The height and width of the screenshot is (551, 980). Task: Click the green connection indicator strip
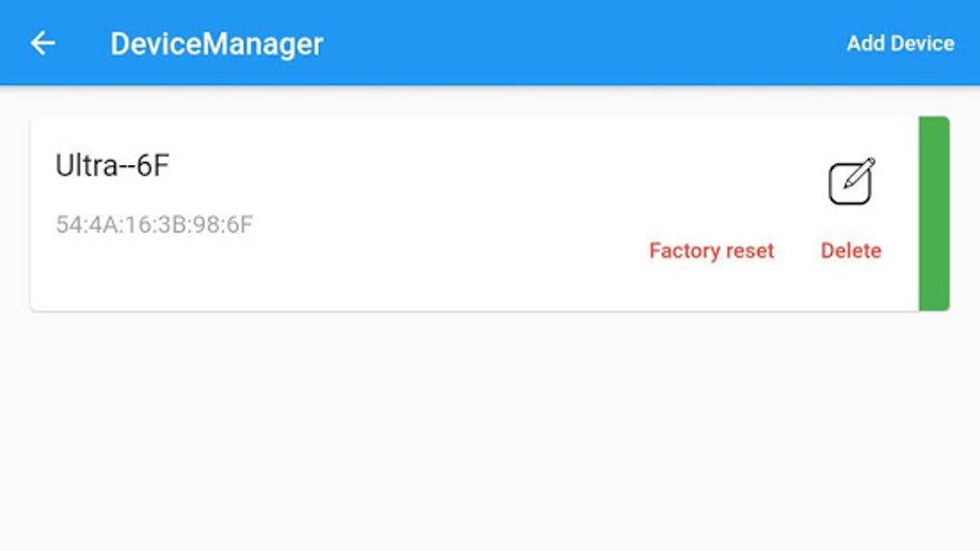934,214
